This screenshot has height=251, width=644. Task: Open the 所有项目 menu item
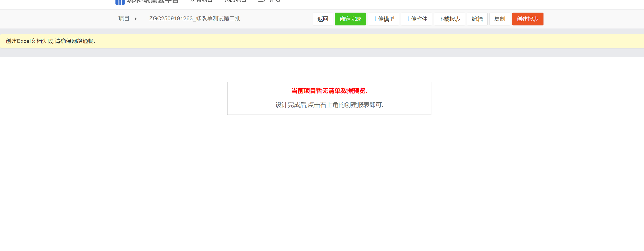201,1
